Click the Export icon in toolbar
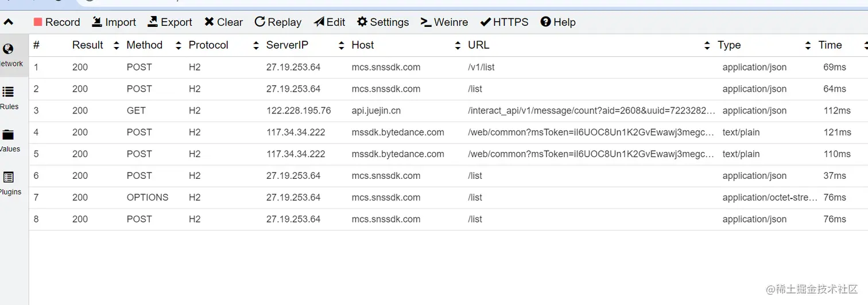This screenshot has width=868, height=305. (x=153, y=22)
